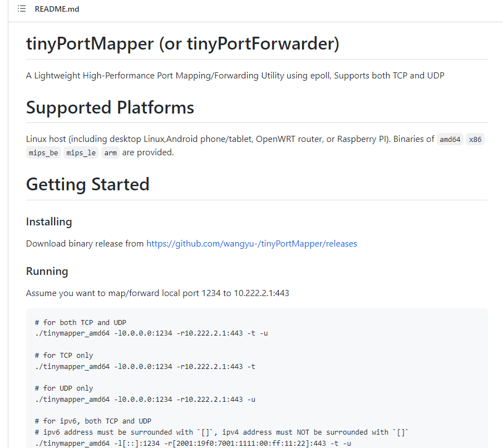This screenshot has height=448, width=503.
Task: Click the '# for both TCP and UDP' comment
Action: 81,322
